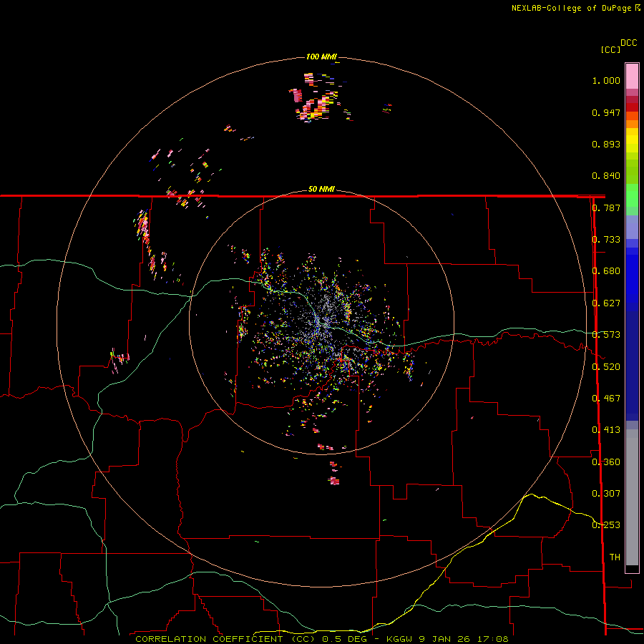Click the 0.733 legend value

click(606, 240)
